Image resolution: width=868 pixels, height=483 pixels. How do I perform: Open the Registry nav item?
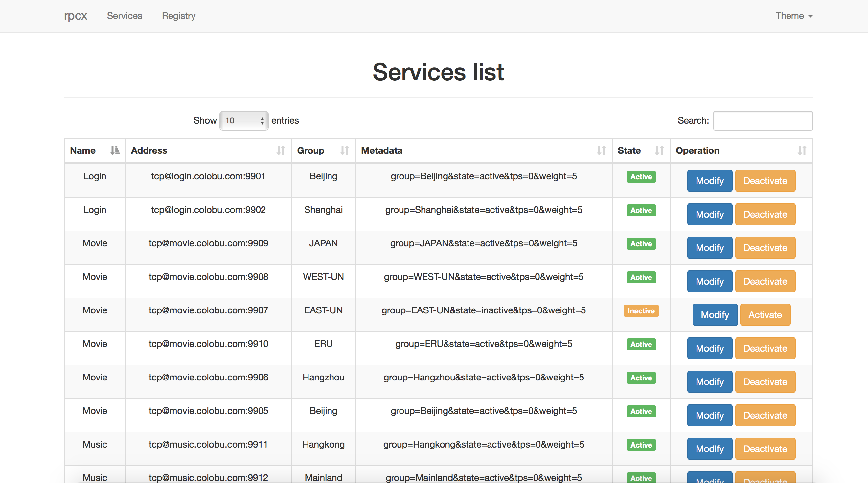[x=179, y=16]
